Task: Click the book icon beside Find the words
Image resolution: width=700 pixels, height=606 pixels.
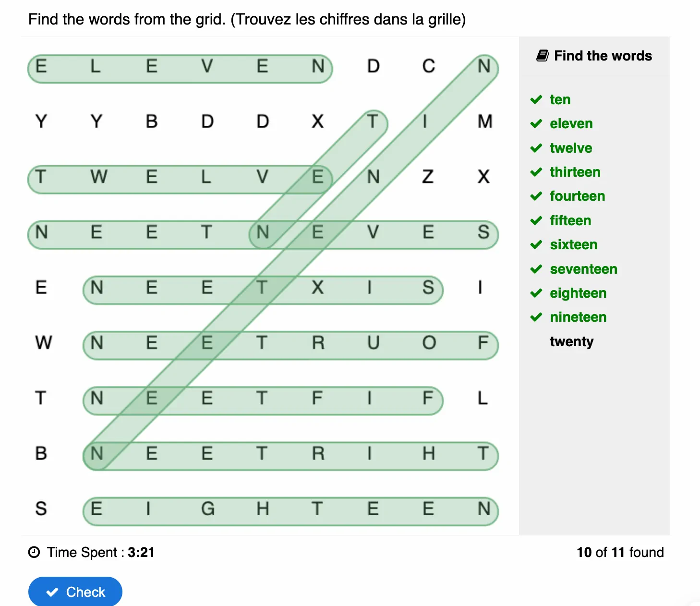Action: (x=543, y=56)
